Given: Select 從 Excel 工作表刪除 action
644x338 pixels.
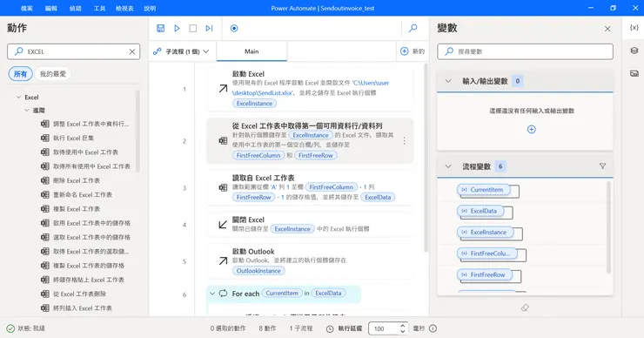Looking at the screenshot, I should [79, 294].
